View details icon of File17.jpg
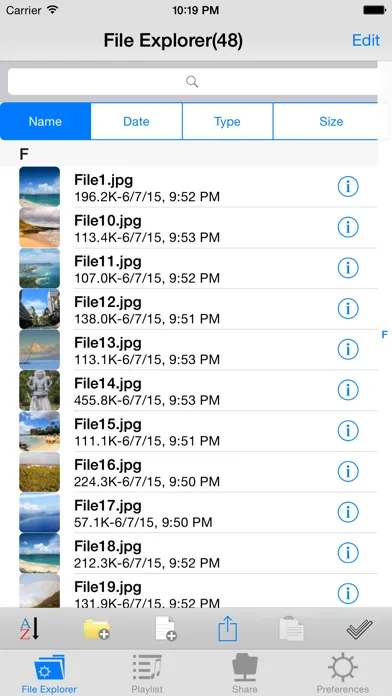The width and height of the screenshot is (392, 696). click(348, 512)
